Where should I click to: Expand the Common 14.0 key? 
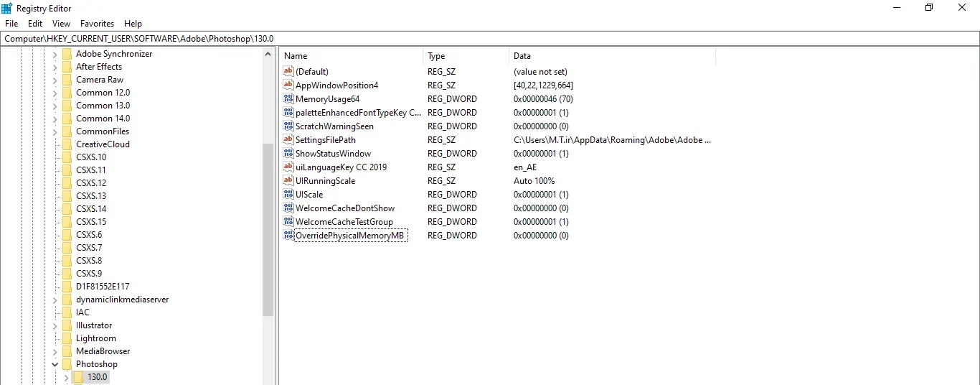[x=55, y=119]
